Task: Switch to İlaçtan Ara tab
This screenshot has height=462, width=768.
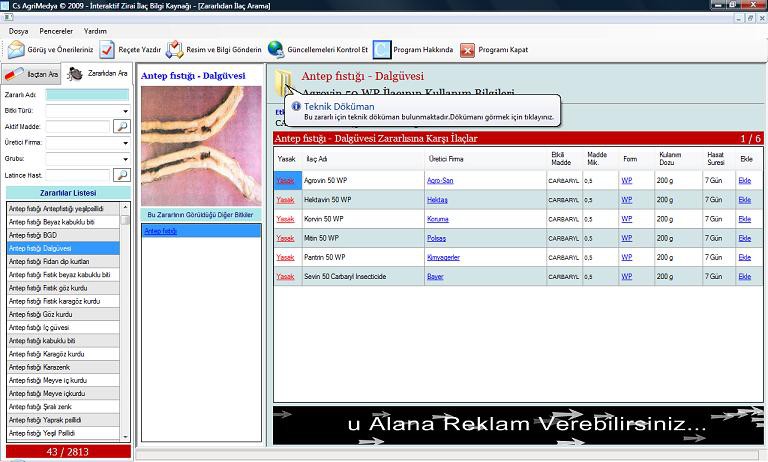Action: tap(31, 74)
